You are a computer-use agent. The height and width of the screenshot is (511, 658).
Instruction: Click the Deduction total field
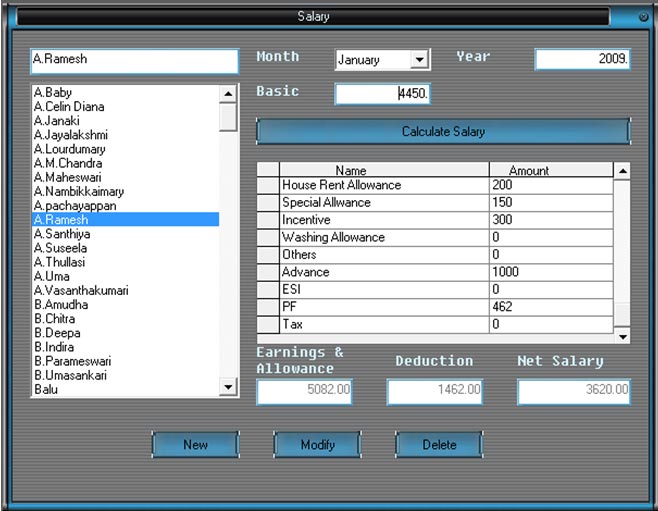434,392
